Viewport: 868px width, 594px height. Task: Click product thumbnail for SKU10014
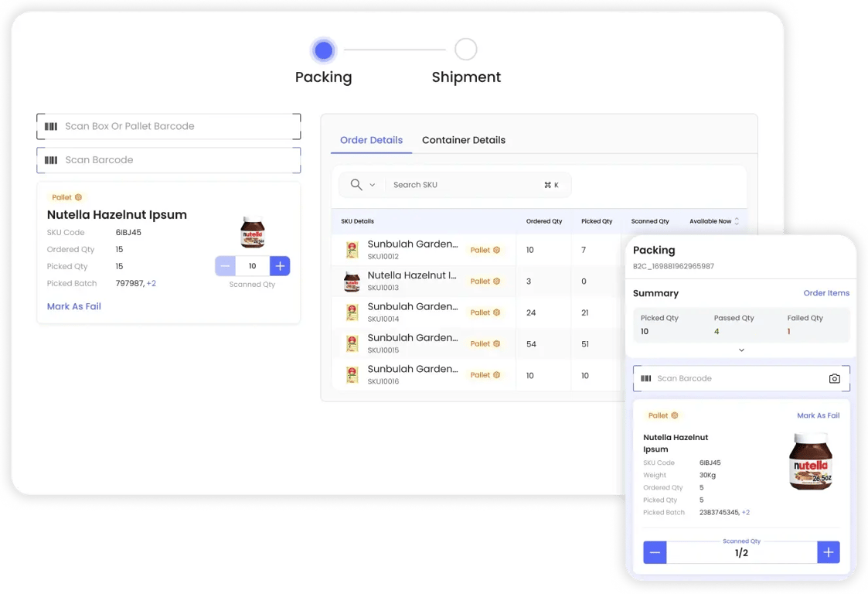pyautogui.click(x=352, y=312)
